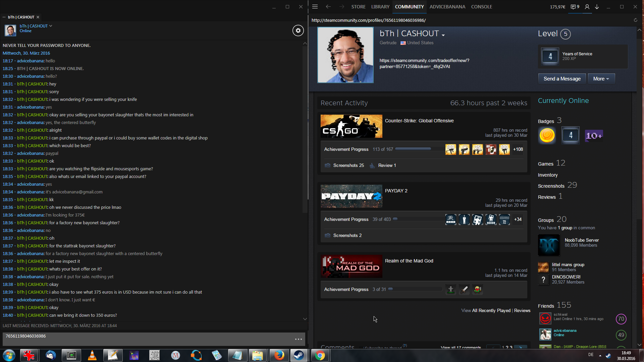
Task: Expand the bTh | CASHOUT chat name dropdown
Action: tap(51, 26)
